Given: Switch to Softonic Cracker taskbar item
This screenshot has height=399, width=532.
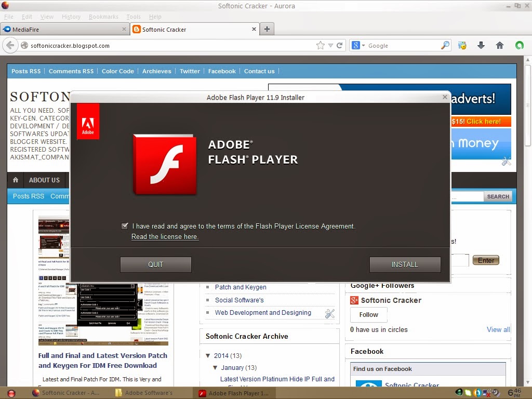Looking at the screenshot, I should point(65,393).
